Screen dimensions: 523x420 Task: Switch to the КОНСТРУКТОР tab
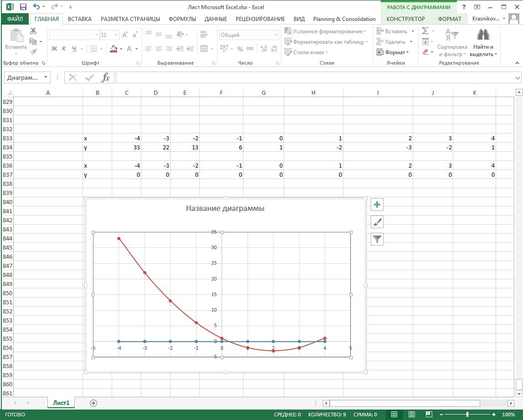(x=405, y=19)
